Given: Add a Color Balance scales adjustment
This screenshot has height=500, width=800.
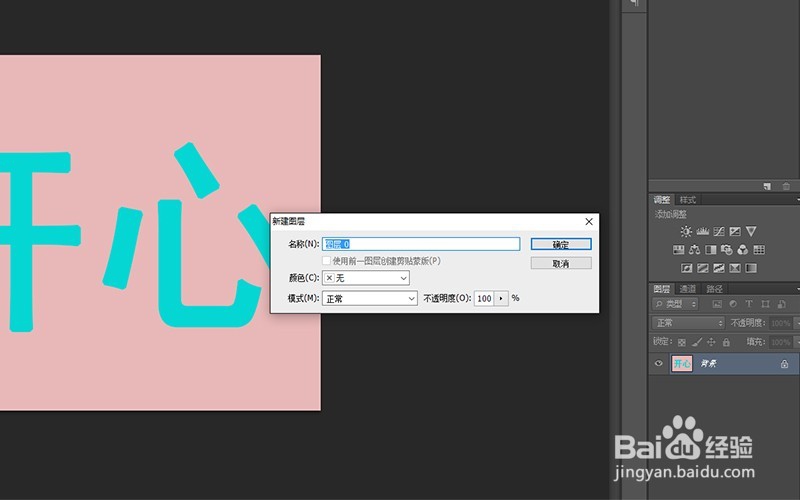Looking at the screenshot, I should click(694, 250).
